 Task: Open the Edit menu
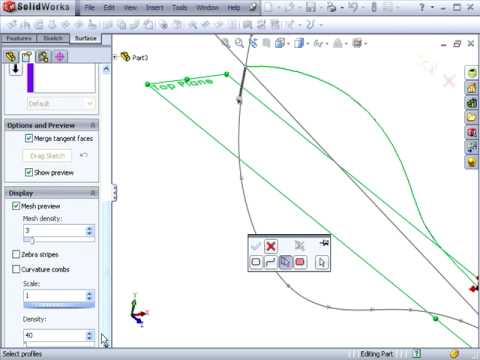tap(109, 7)
